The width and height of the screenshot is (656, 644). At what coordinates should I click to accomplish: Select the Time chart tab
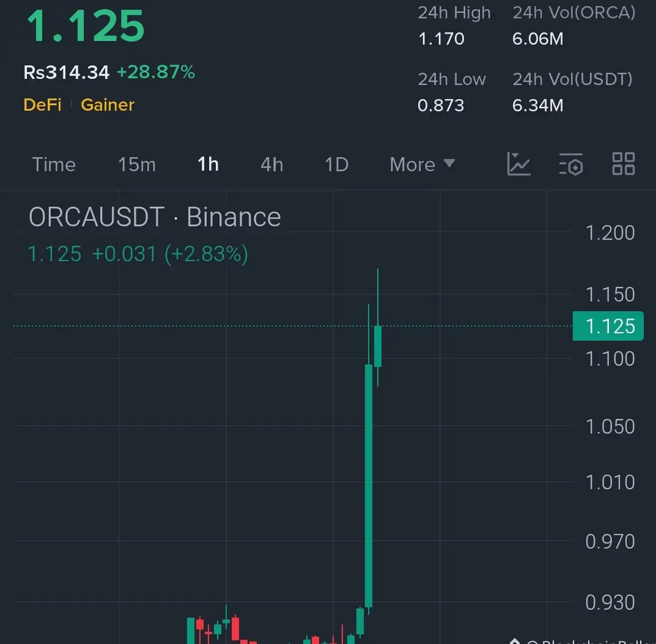(54, 165)
